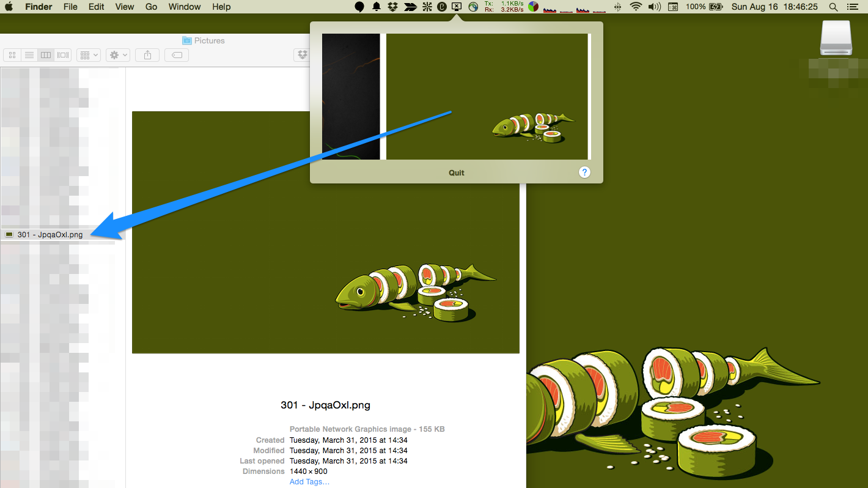Click the Add Tags… link
The image size is (868, 488).
click(309, 482)
